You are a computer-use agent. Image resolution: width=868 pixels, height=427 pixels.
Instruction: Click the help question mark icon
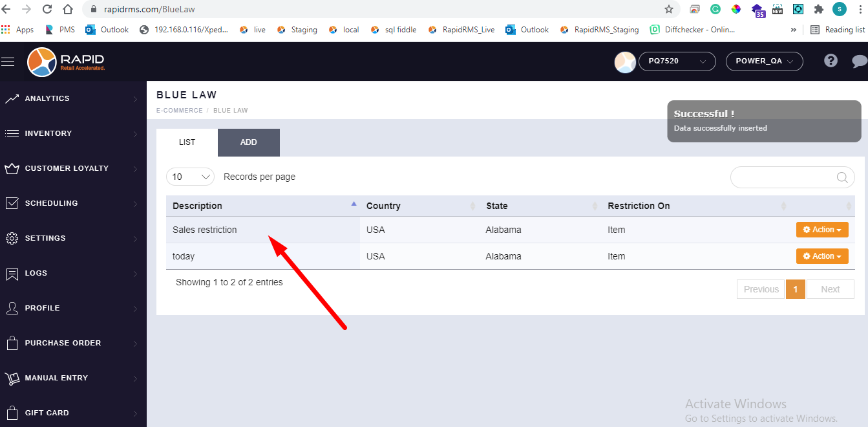831,61
